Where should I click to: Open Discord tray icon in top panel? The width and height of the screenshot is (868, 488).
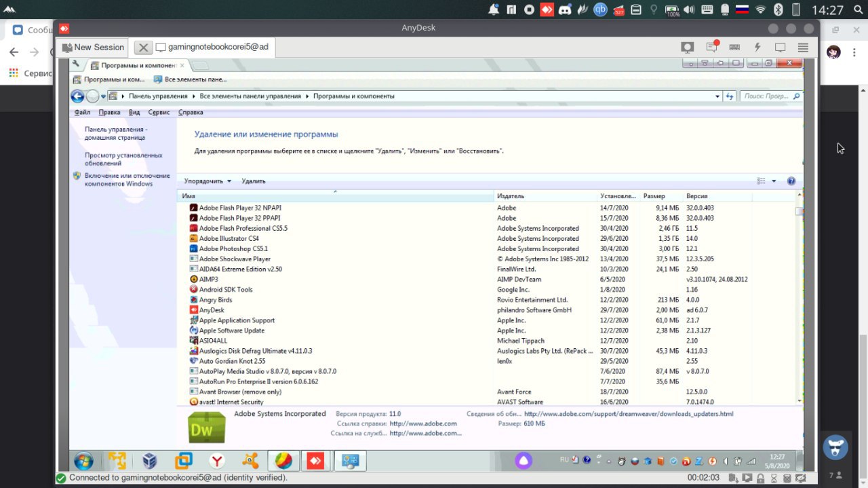tap(565, 10)
